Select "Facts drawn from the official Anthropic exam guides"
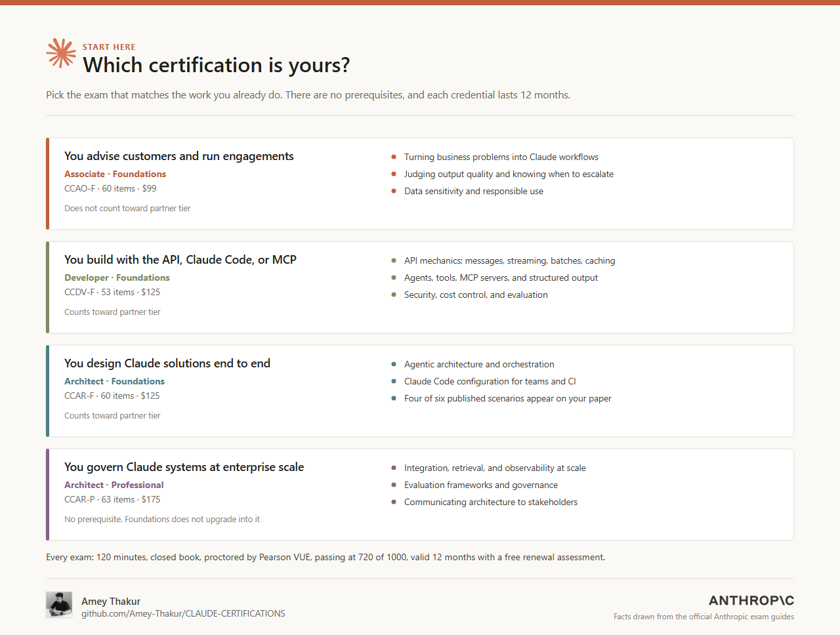The image size is (840, 635). coord(703,617)
